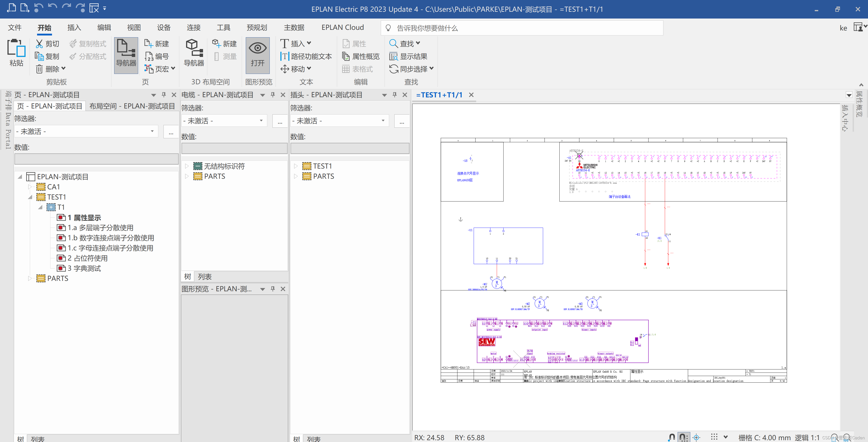Image resolution: width=868 pixels, height=442 pixels.
Task: Open filter dropdown in Pages navigator
Action: tap(152, 131)
